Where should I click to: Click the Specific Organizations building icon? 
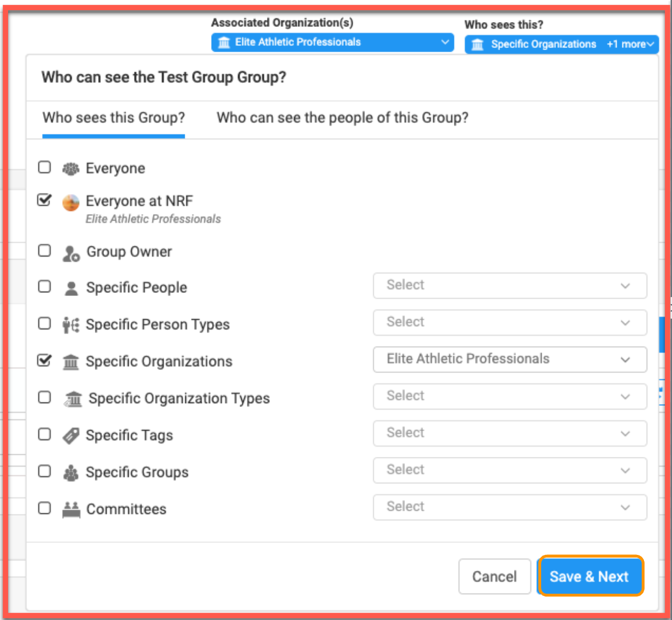tap(71, 362)
